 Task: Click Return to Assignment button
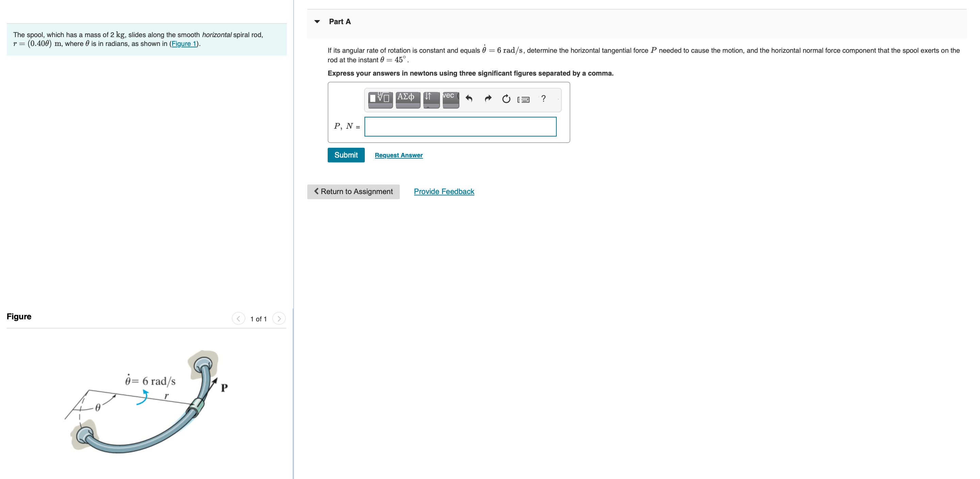353,192
